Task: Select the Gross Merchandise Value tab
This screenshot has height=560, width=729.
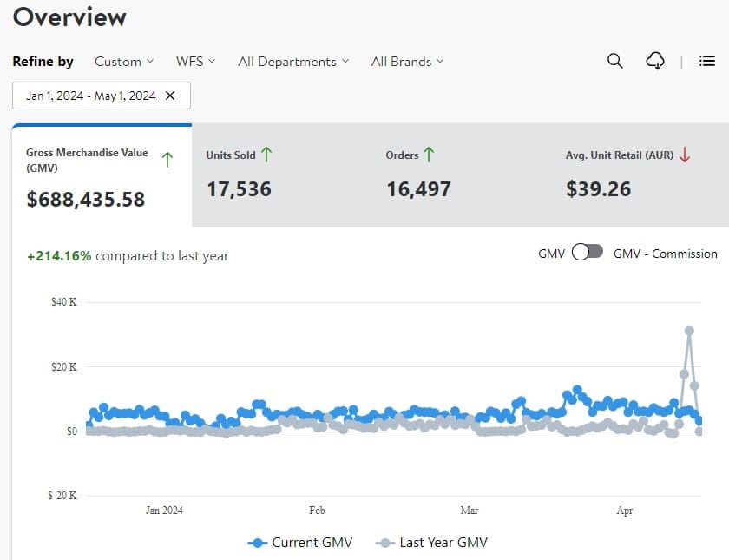Action: click(x=102, y=177)
